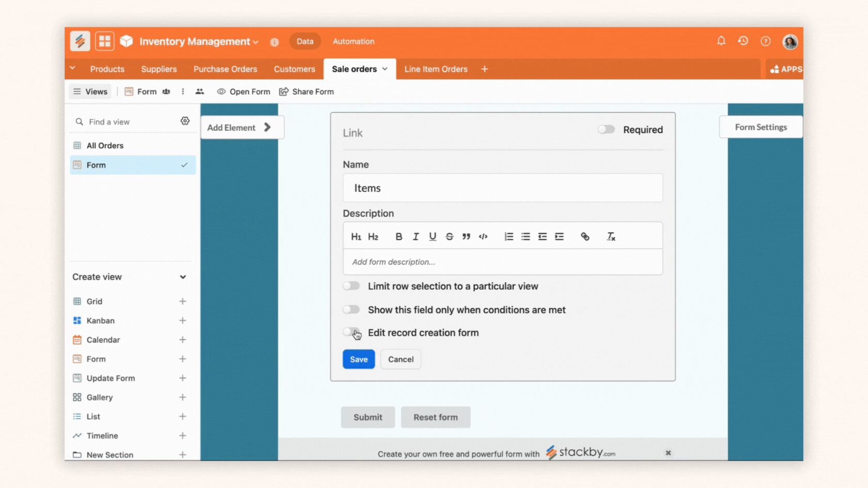Insert a numbered list in description
Screen dimensions: 868x488
tap(508, 237)
